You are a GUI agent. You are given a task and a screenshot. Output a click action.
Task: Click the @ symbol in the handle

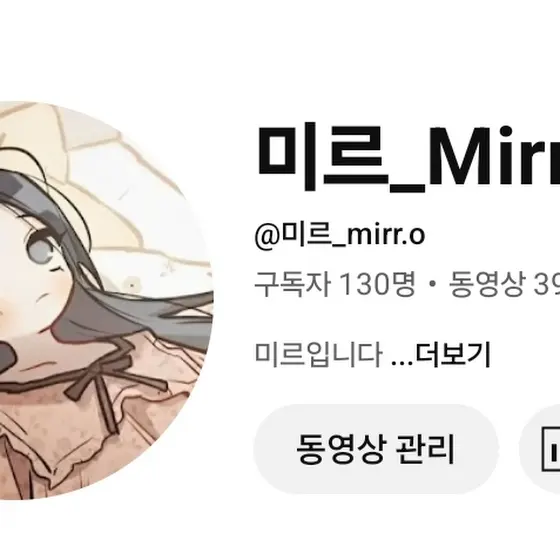[267, 236]
